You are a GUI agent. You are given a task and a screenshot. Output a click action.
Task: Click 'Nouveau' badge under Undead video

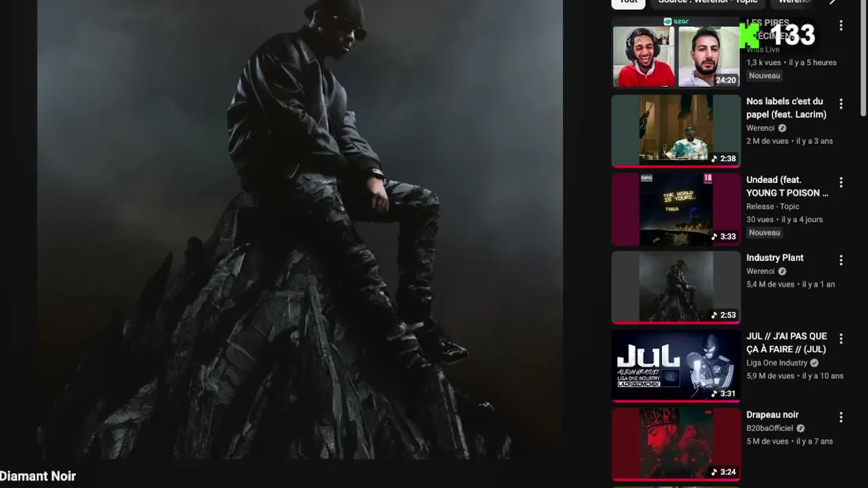coord(764,232)
